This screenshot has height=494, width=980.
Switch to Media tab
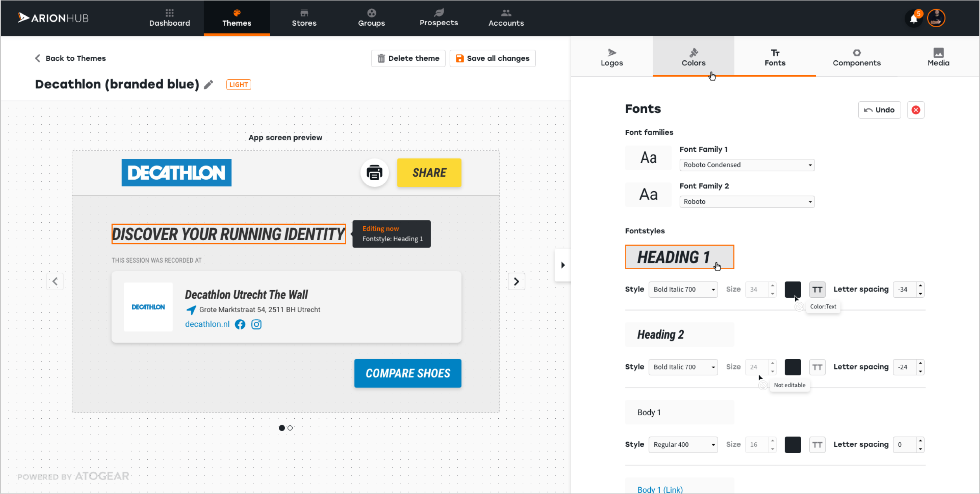(x=938, y=57)
